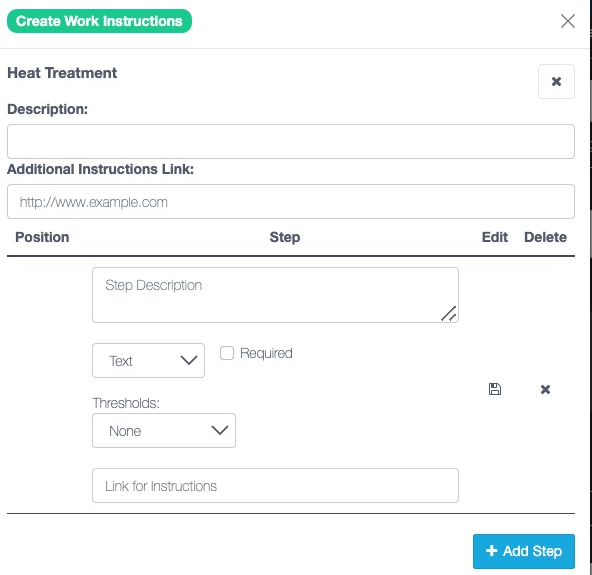Click the Additional Instructions Link label

coord(100,169)
